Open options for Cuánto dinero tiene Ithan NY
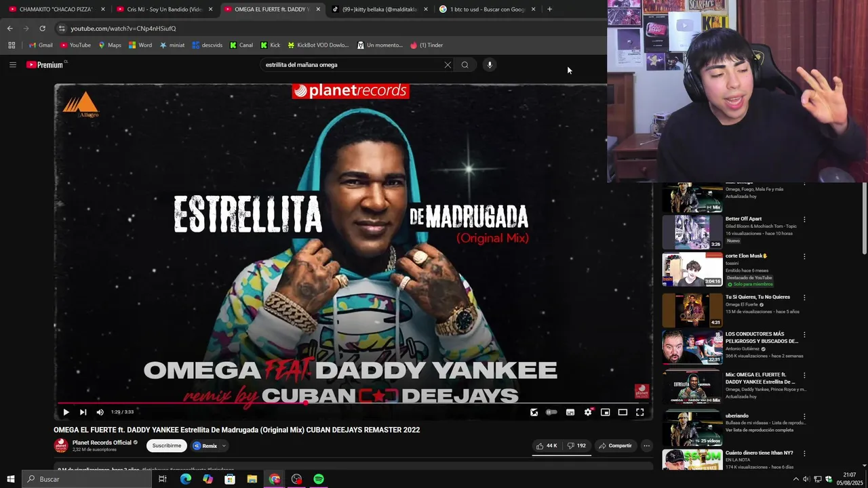 click(x=804, y=453)
